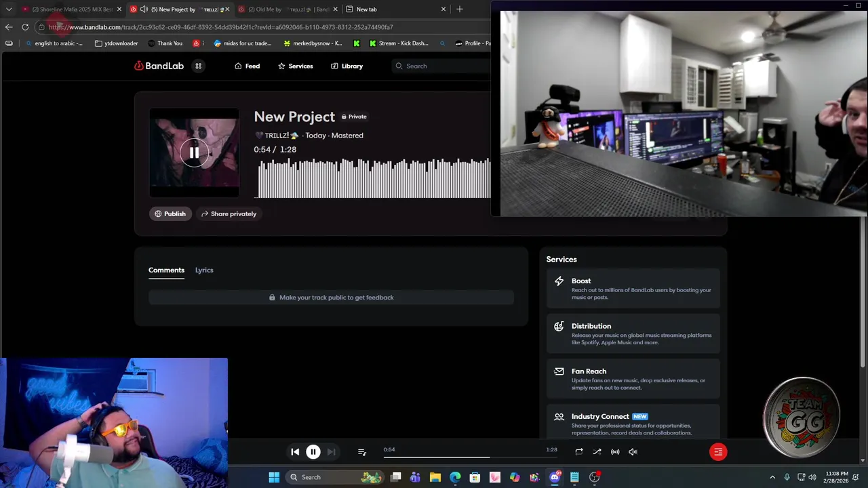The width and height of the screenshot is (868, 488).
Task: Skip to previous track in player bar
Action: (295, 451)
